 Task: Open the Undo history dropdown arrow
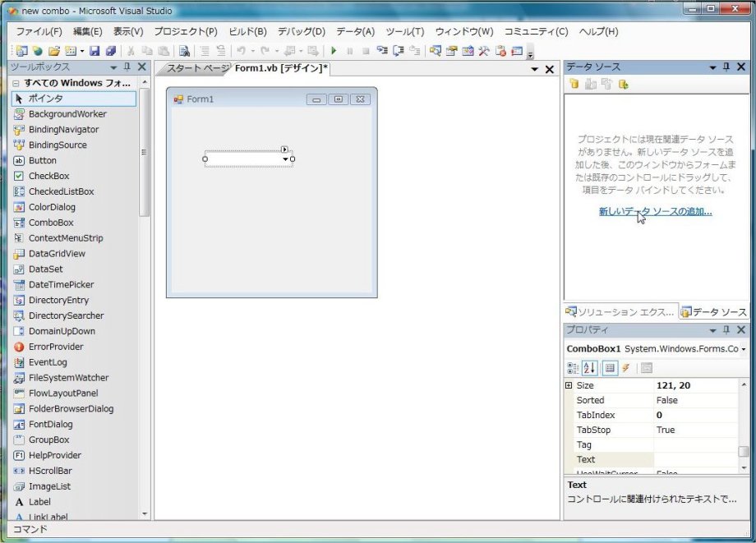(x=252, y=51)
